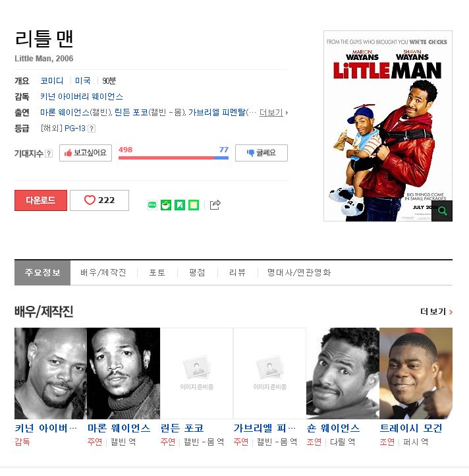Viewport: 469px width, 476px height.
Task: Click the red 다운로드 button
Action: tap(41, 200)
